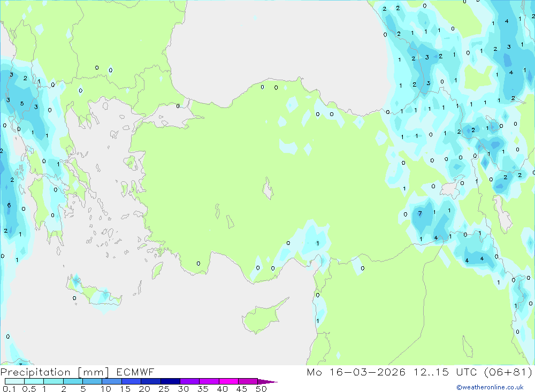The image size is (535, 392).
Task: Click the '50' legend scale label
Action: [261, 389]
